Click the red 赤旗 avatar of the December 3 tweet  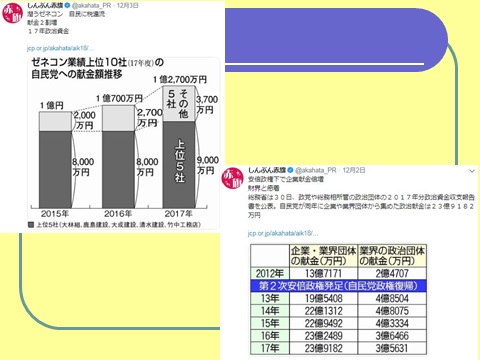pos(12,13)
